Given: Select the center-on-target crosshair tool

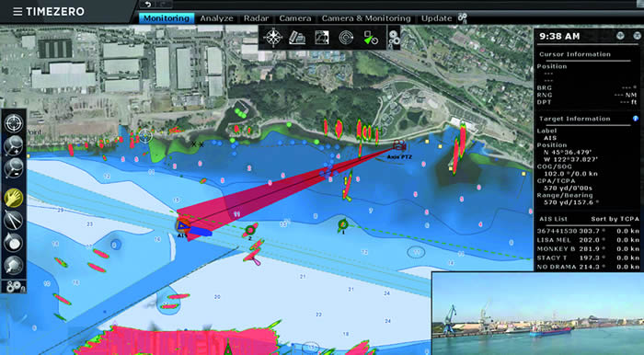Looking at the screenshot, I should (14, 123).
